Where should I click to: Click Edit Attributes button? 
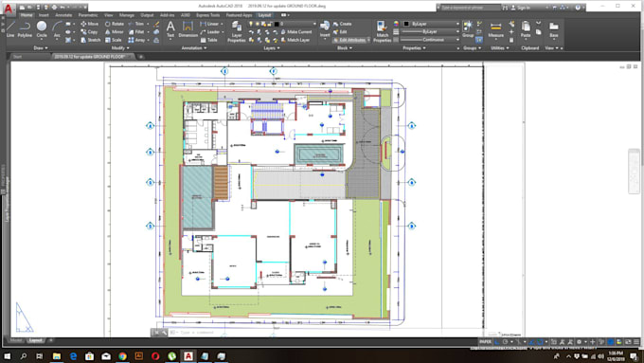(349, 40)
